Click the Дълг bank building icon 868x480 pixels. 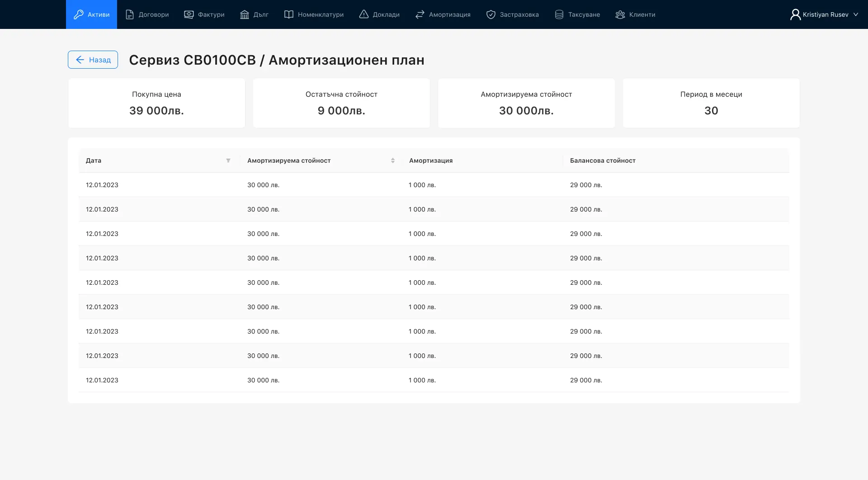[x=245, y=14]
